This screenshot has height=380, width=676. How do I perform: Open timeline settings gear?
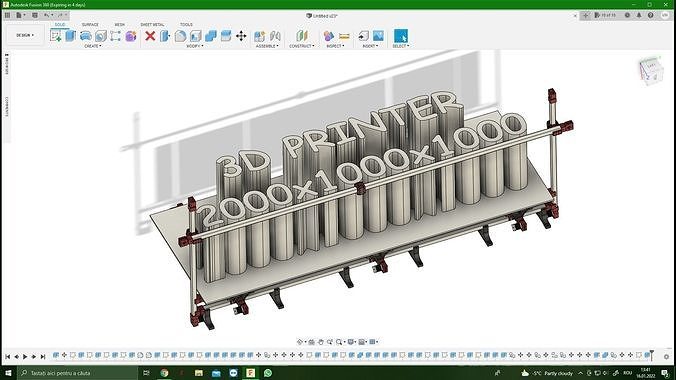coord(667,357)
